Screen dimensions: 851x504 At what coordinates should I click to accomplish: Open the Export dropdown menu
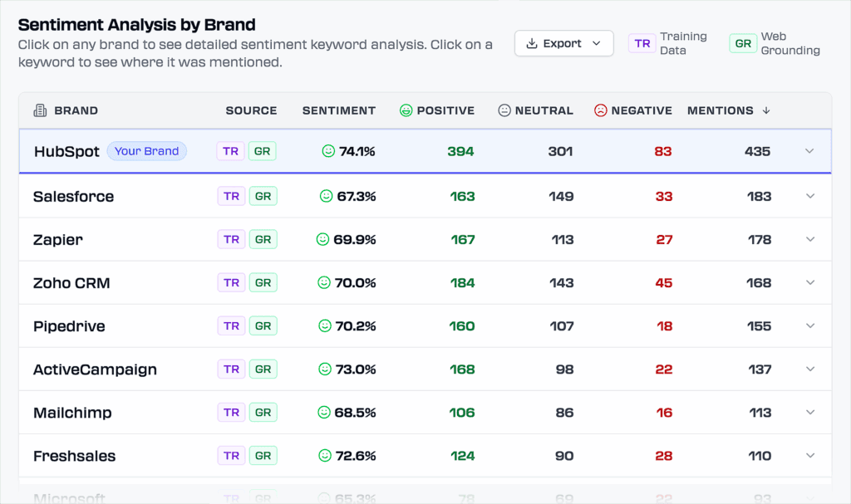tap(563, 42)
